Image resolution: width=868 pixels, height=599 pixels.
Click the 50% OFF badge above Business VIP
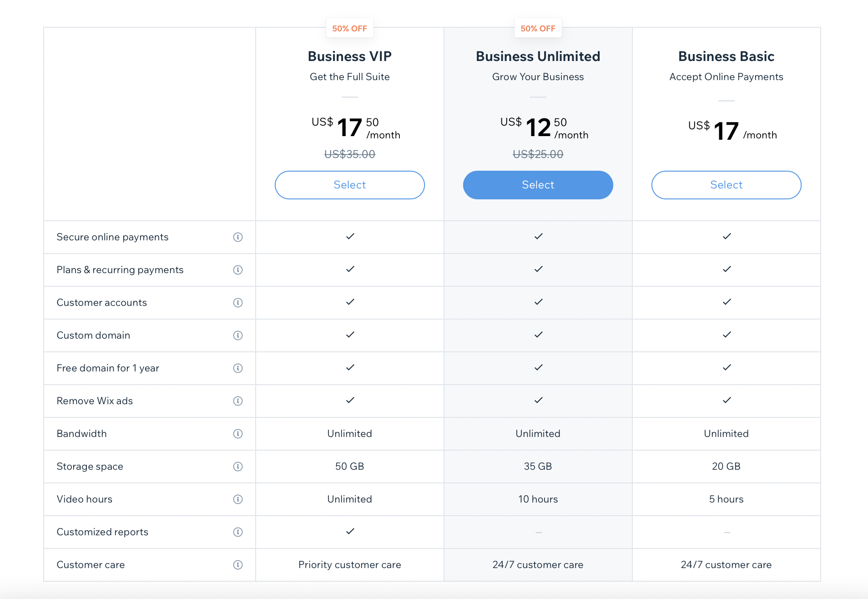tap(350, 28)
